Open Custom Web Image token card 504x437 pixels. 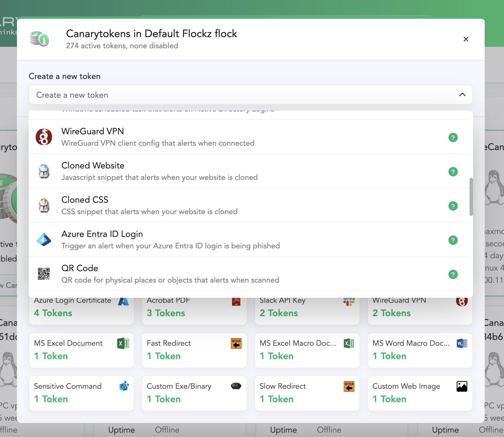tap(420, 393)
